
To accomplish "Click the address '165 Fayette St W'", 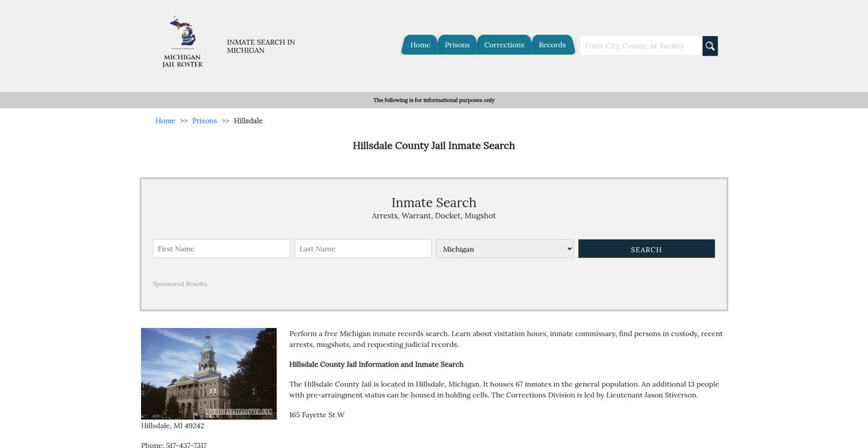I will [x=317, y=415].
